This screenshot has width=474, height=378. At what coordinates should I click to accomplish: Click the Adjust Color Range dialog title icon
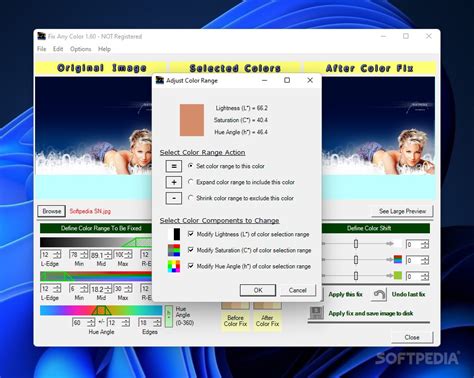[160, 80]
